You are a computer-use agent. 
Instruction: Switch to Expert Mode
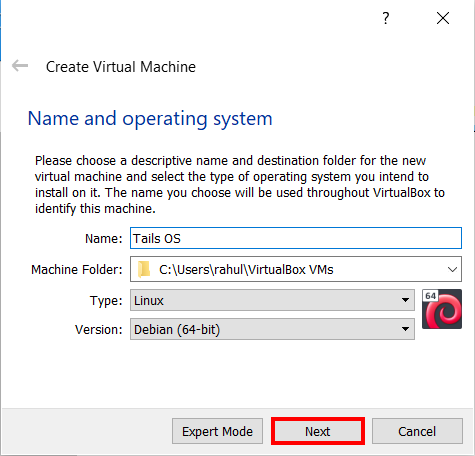point(217,431)
